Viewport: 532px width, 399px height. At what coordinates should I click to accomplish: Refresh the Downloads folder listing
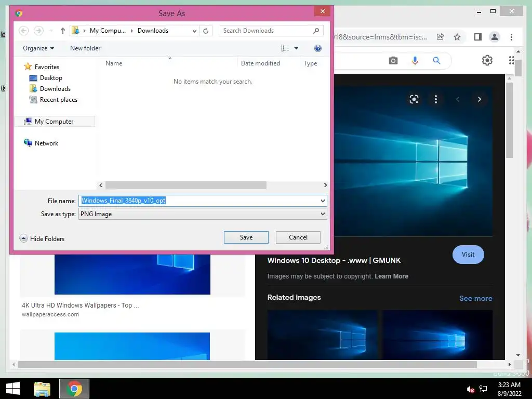[x=206, y=31]
